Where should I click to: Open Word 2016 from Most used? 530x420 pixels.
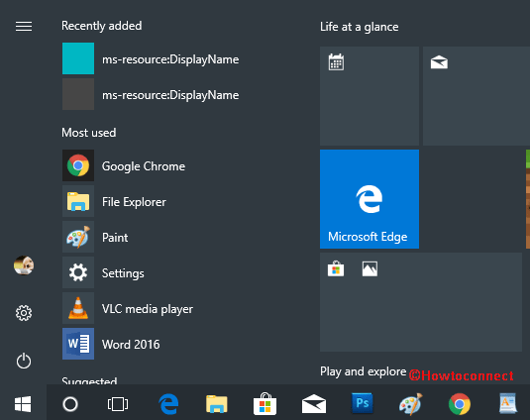pyautogui.click(x=111, y=344)
